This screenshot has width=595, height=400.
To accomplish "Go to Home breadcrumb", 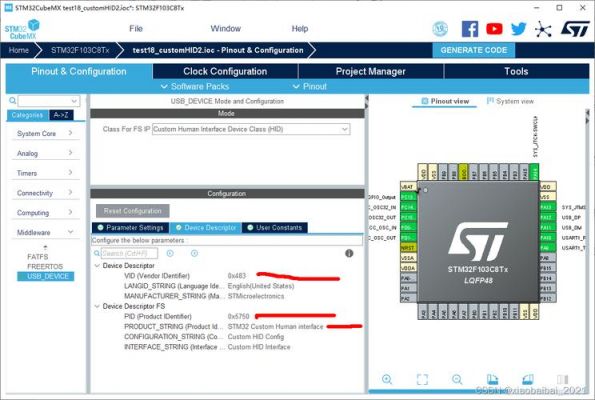I will tap(19, 50).
